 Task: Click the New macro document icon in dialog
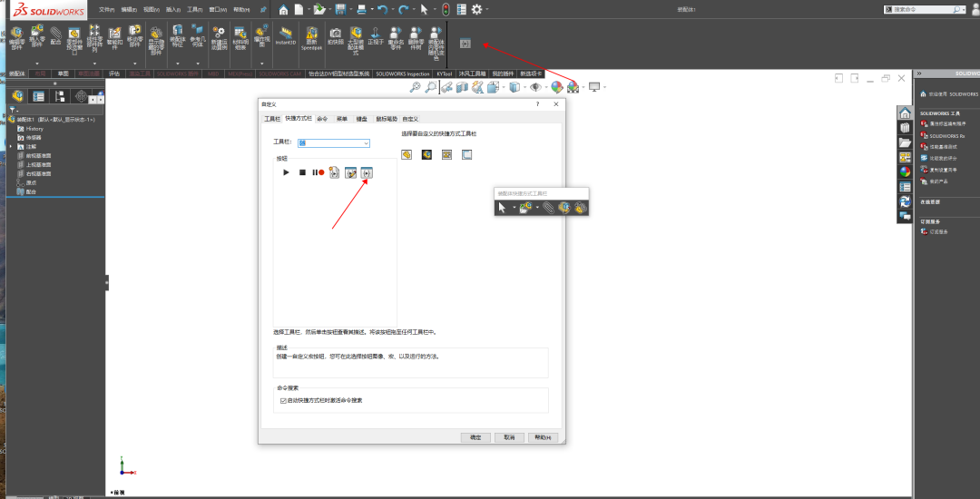pos(334,172)
